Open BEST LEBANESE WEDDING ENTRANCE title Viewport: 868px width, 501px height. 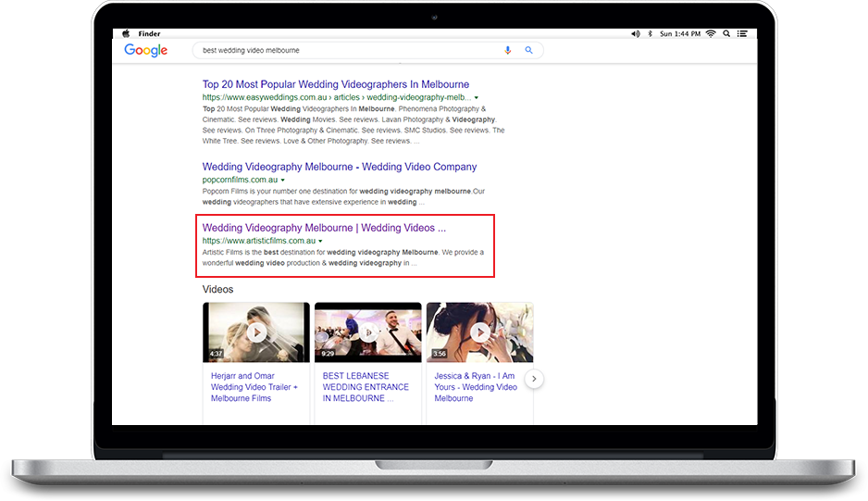coord(366,387)
